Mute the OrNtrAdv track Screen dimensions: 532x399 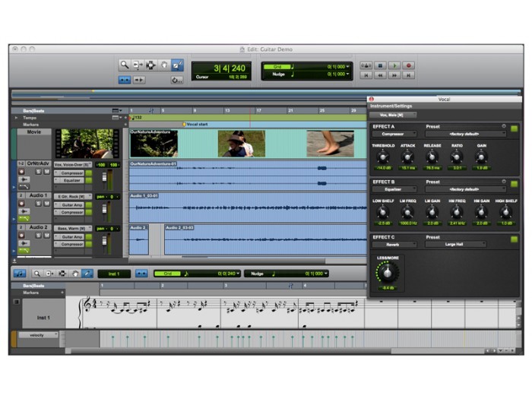point(46,172)
